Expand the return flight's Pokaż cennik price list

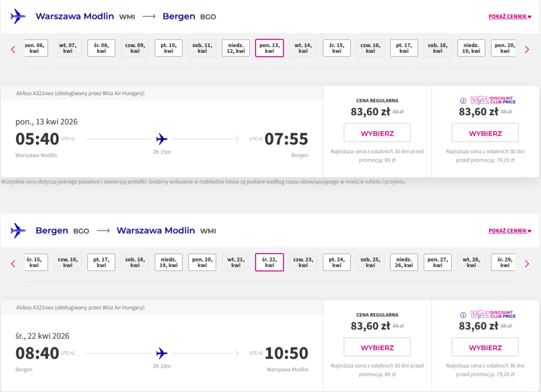(x=510, y=231)
